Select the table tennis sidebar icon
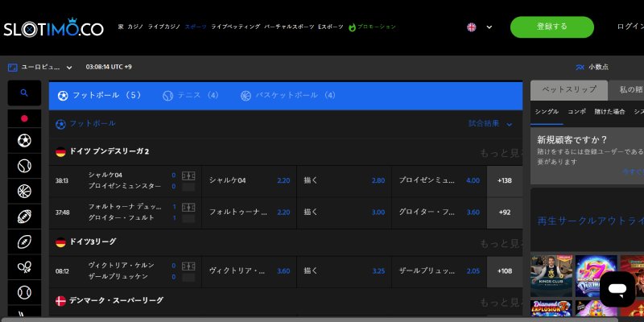Image resolution: width=644 pixels, height=322 pixels. [x=24, y=267]
